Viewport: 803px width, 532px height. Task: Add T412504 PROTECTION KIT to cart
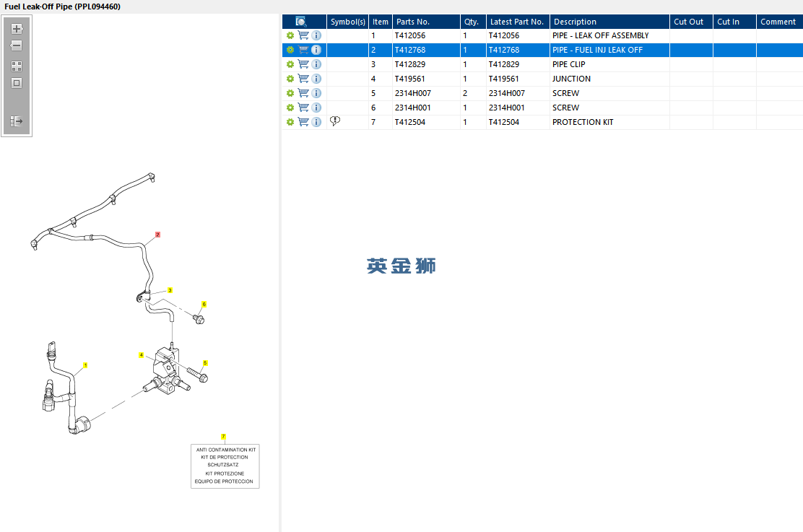tap(303, 122)
